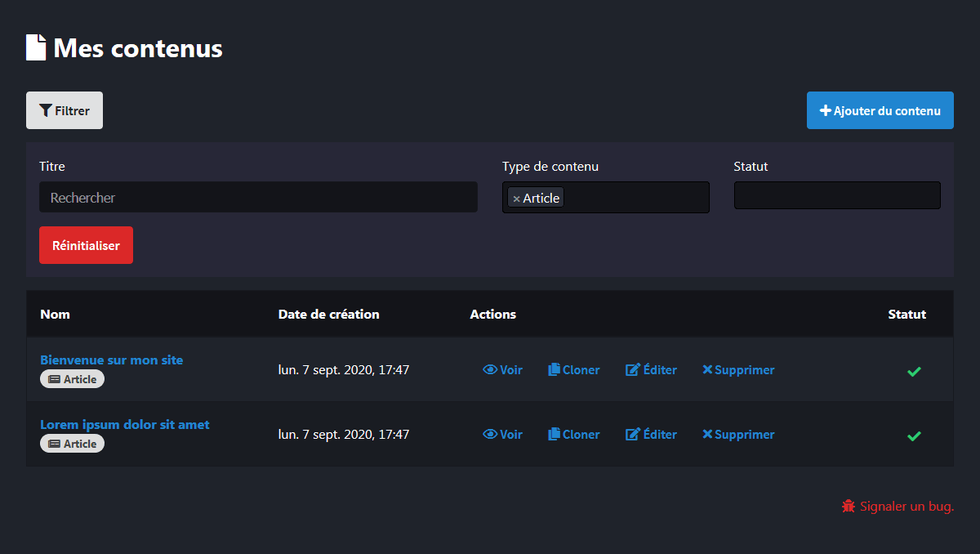Select the clone icon for 'Lorem ipsum dolor sit amet'

coord(554,434)
